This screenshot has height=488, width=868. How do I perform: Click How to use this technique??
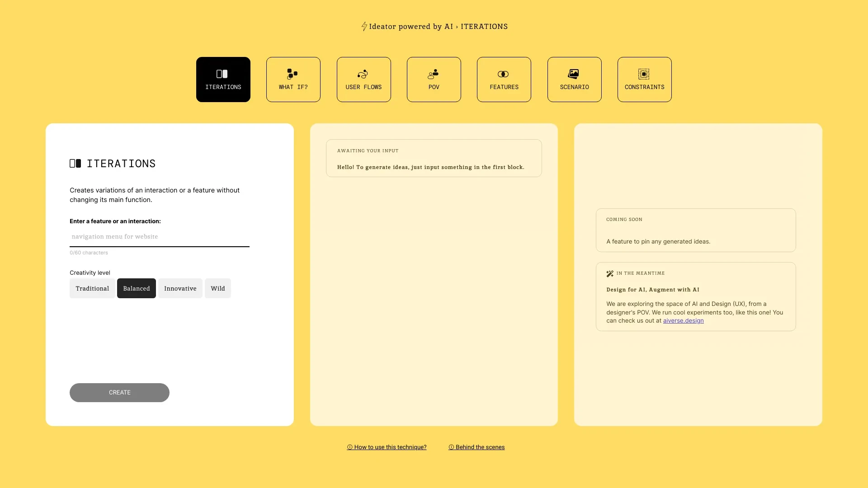[387, 447]
